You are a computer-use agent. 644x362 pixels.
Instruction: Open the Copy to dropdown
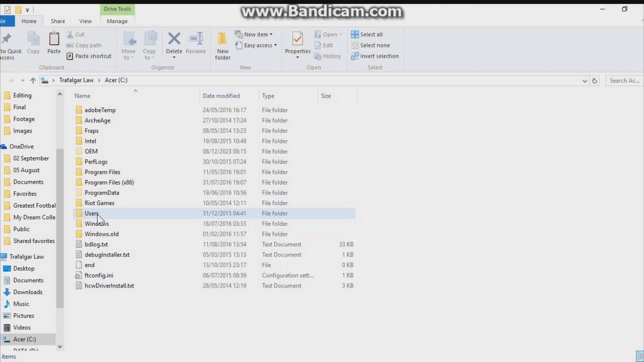[x=149, y=54]
